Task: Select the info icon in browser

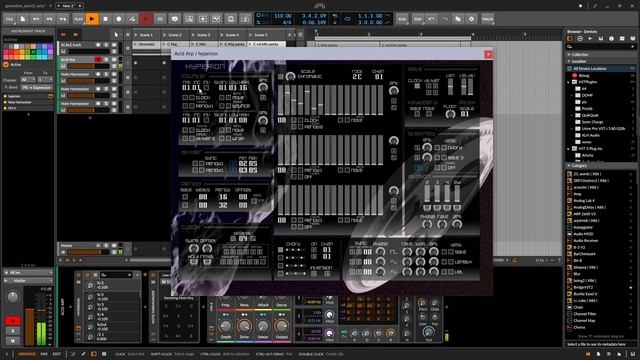Action: click(x=611, y=38)
